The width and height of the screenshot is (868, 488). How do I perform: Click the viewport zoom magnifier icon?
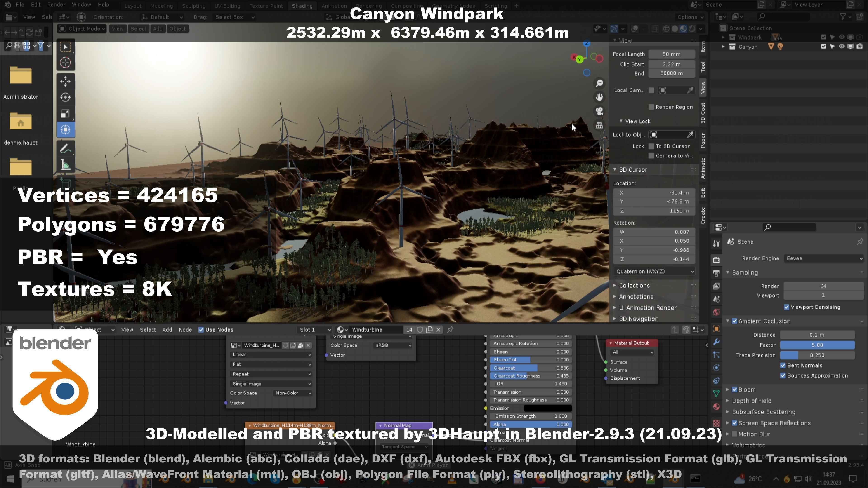pos(599,83)
